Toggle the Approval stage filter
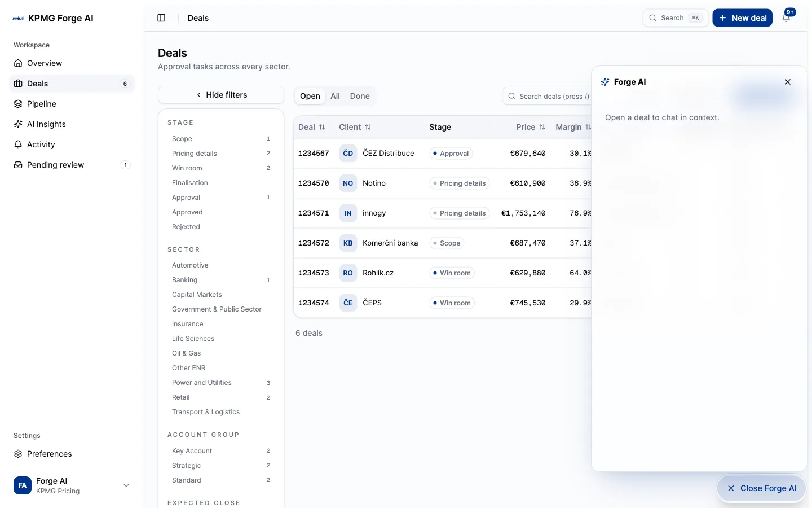The height and width of the screenshot is (508, 812). coord(221,198)
